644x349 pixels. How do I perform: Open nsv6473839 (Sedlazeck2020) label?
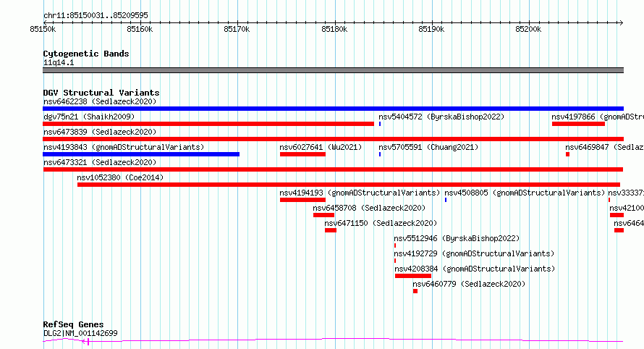click(x=100, y=132)
